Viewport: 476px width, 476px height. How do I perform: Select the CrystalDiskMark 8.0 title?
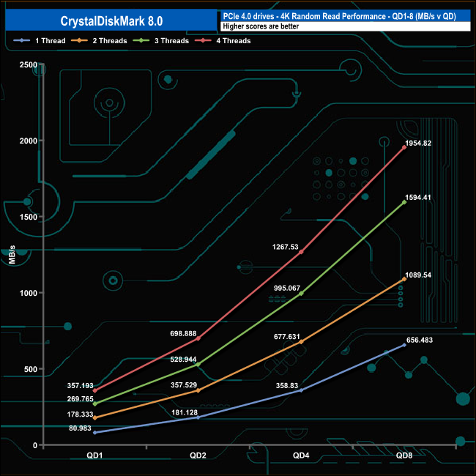(x=111, y=21)
